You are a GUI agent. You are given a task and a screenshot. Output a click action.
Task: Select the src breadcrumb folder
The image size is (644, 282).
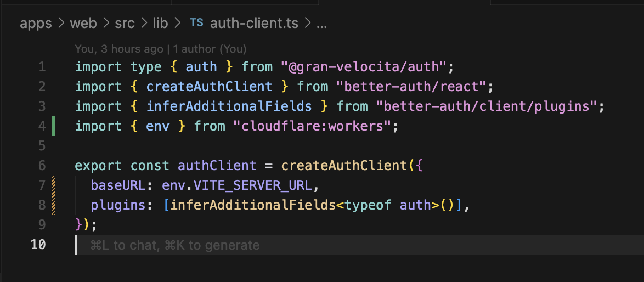click(125, 24)
